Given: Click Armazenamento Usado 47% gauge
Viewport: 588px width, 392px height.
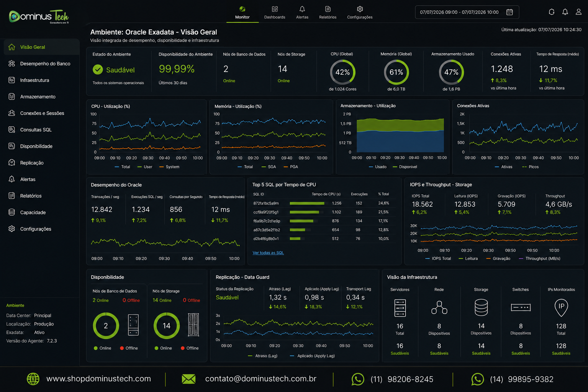Looking at the screenshot, I should click(x=451, y=72).
